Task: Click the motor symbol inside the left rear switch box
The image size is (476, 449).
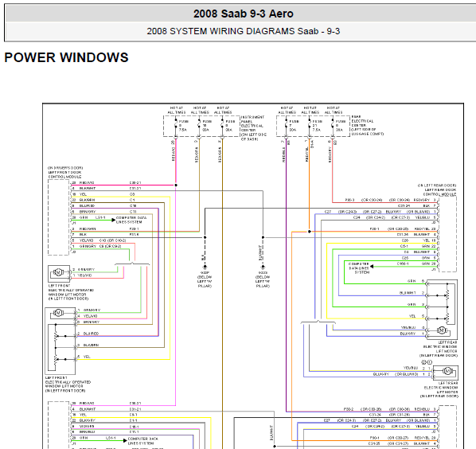Action: coord(442,330)
